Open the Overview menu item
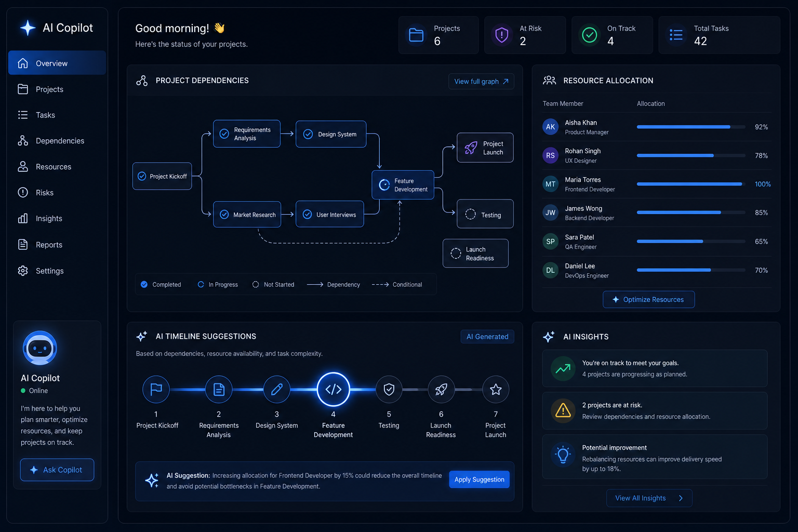 point(57,63)
